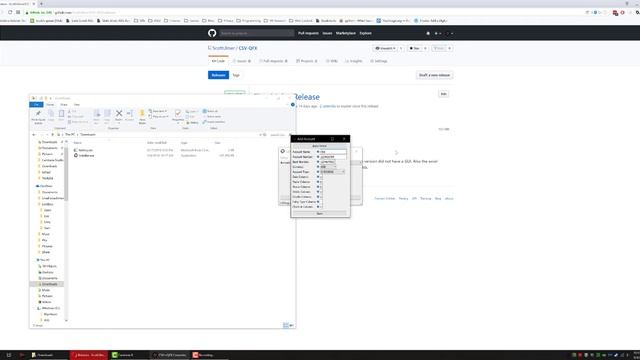Click the Save button in Add Account
This screenshot has width=640, height=360.
tap(320, 213)
